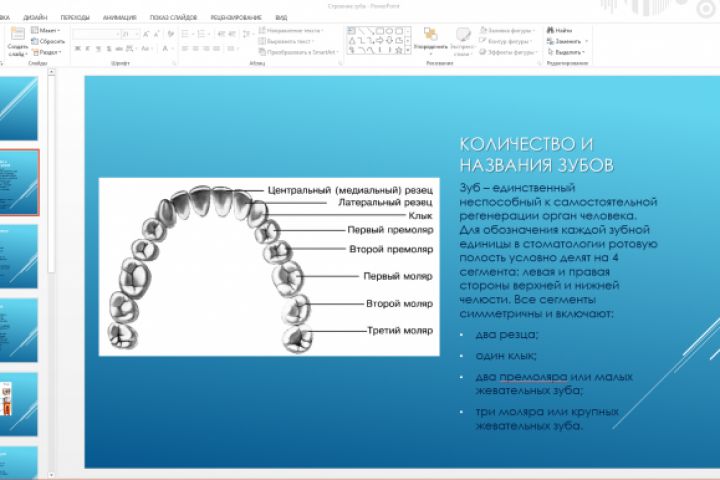The height and width of the screenshot is (480, 720).
Task: Open the Шрифт (Font) group dialog launcher
Action: (x=174, y=63)
